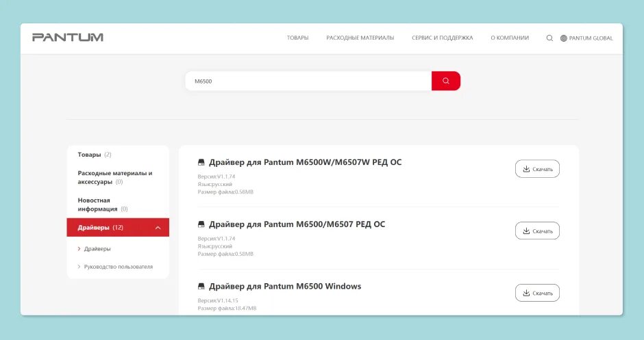Viewport: 644px width, 340px height.
Task: Select the Новостная информация filter
Action: (x=103, y=205)
